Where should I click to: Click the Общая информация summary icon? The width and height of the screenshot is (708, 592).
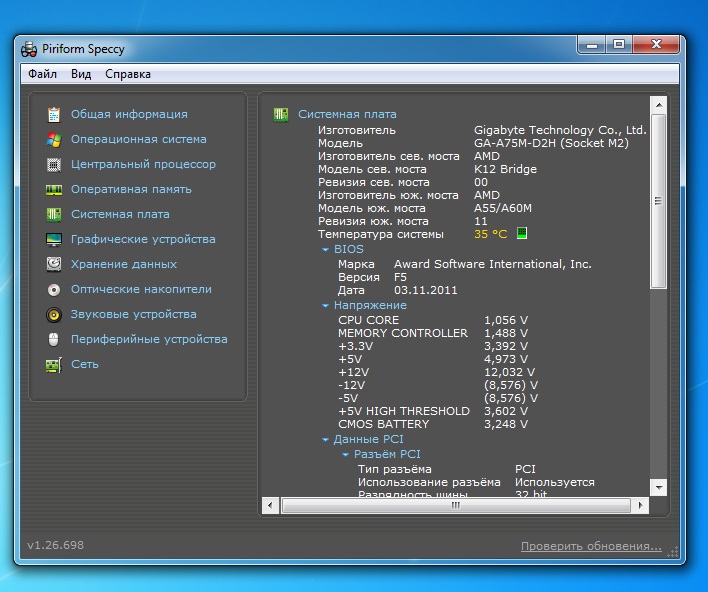point(53,114)
